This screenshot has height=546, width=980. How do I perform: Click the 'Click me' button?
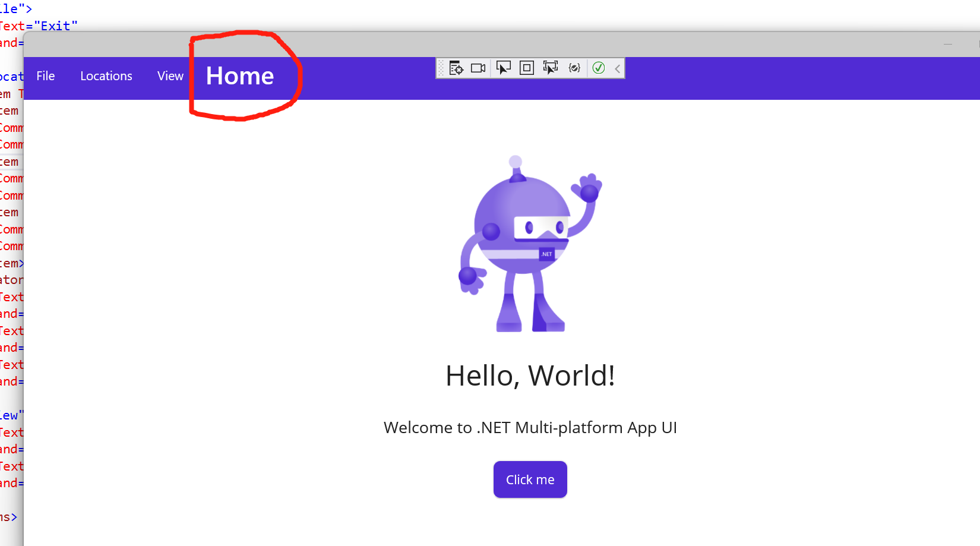pos(530,479)
